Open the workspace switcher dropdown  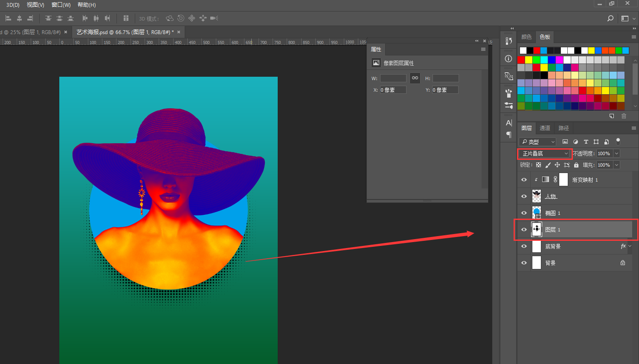coord(628,18)
